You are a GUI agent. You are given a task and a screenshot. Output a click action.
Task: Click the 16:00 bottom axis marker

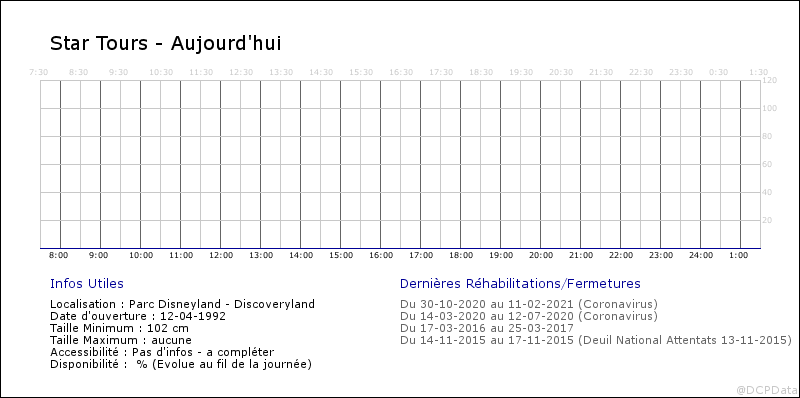[381, 255]
